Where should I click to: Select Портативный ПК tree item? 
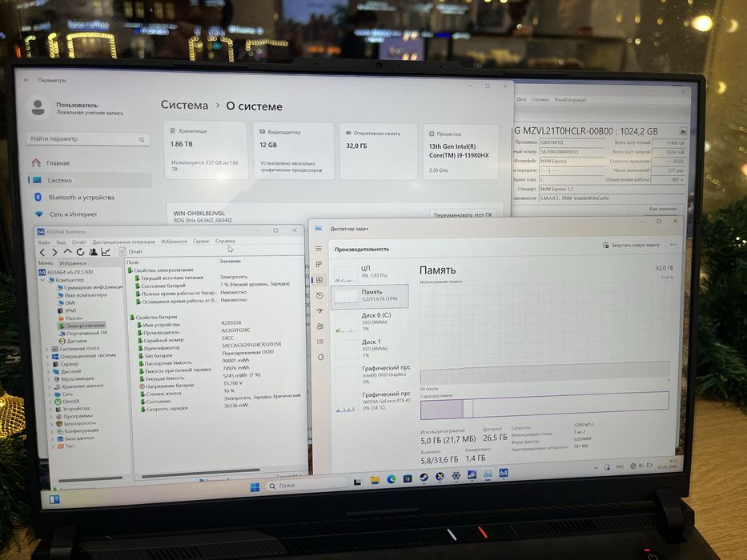click(83, 334)
